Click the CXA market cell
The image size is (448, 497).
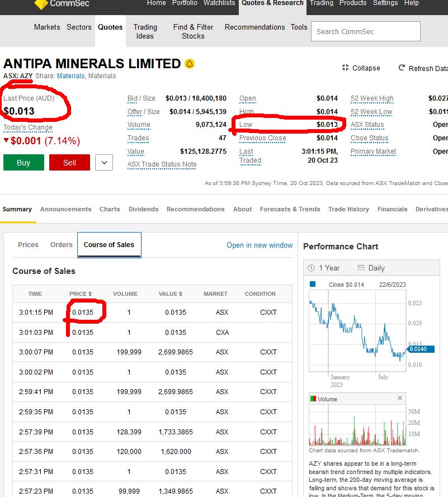pyautogui.click(x=222, y=333)
